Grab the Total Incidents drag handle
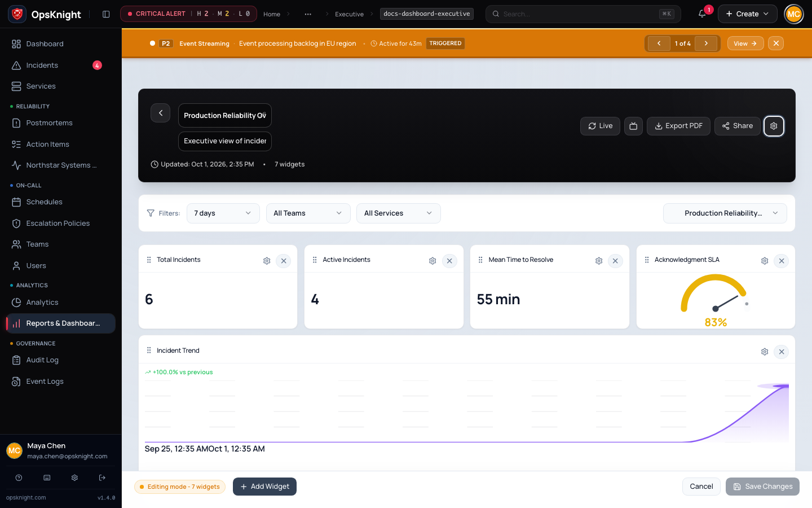The image size is (812, 508). [x=149, y=260]
